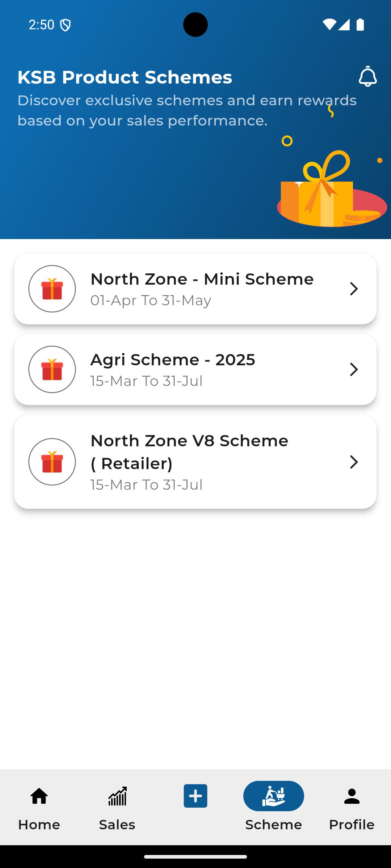Tap the blue plus add icon
This screenshot has height=868, width=391.
pyautogui.click(x=195, y=796)
